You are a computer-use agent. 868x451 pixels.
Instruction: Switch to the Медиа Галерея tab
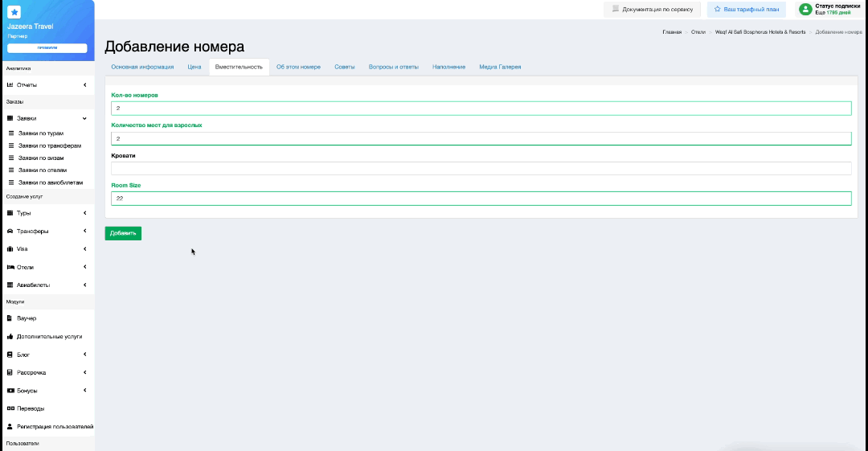coord(500,67)
